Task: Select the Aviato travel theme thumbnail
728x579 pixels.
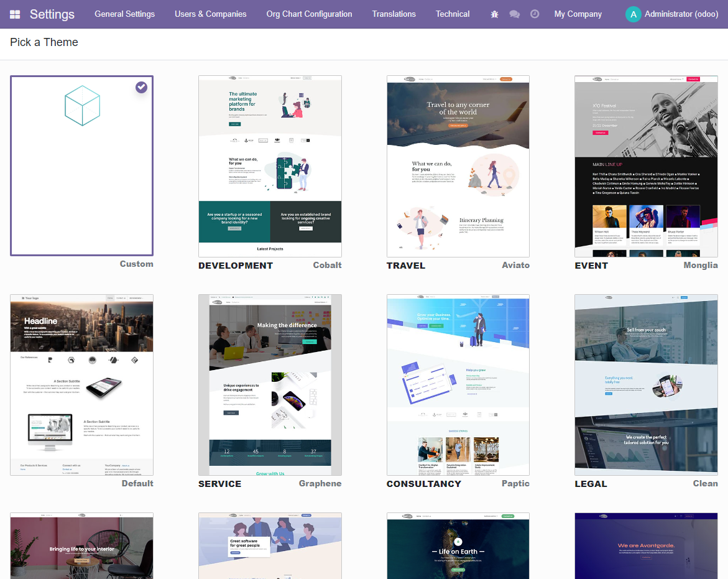Action: pos(458,166)
